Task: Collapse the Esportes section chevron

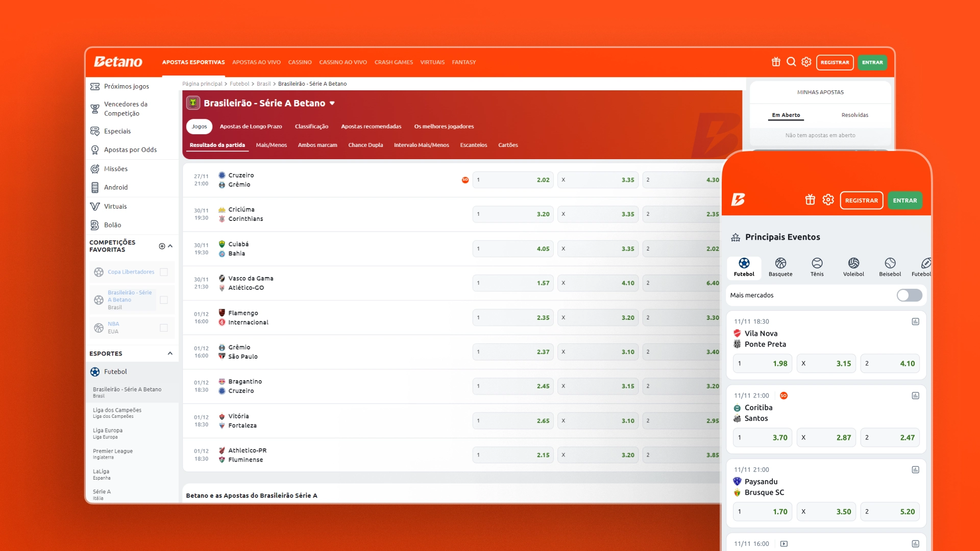Action: point(170,353)
